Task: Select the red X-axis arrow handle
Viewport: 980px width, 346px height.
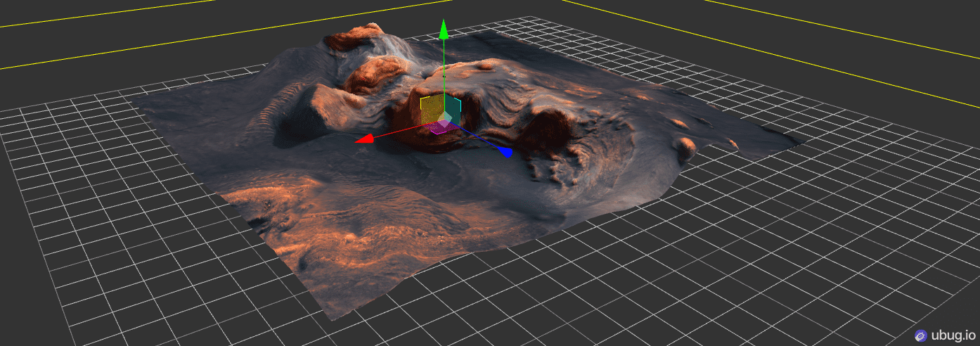Action: pyautogui.click(x=363, y=139)
